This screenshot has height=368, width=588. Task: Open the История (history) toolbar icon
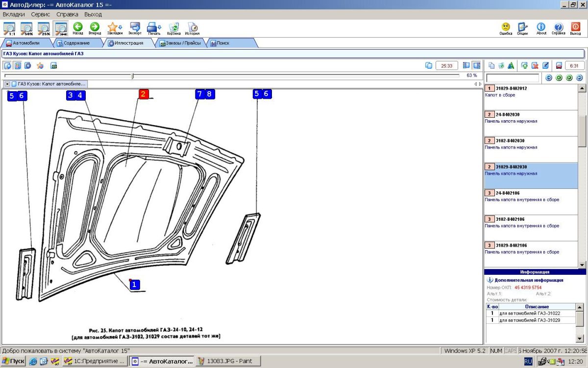(192, 28)
